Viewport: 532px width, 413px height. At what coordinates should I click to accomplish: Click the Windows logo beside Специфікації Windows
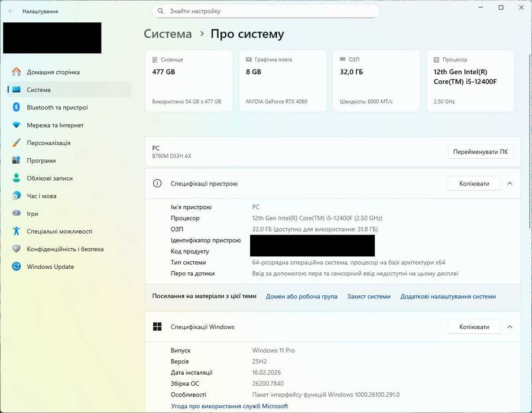click(x=157, y=327)
